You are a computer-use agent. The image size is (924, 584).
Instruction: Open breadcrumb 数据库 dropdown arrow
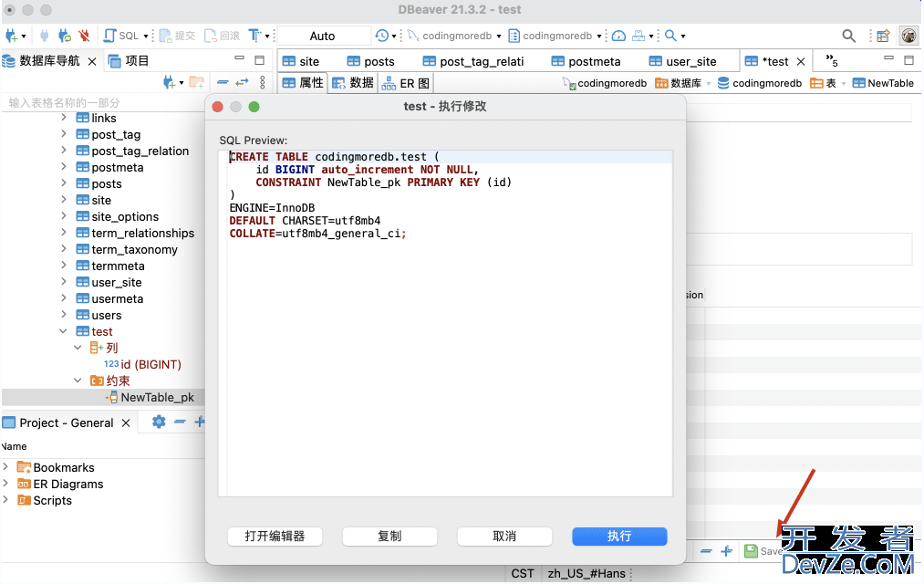[709, 84]
